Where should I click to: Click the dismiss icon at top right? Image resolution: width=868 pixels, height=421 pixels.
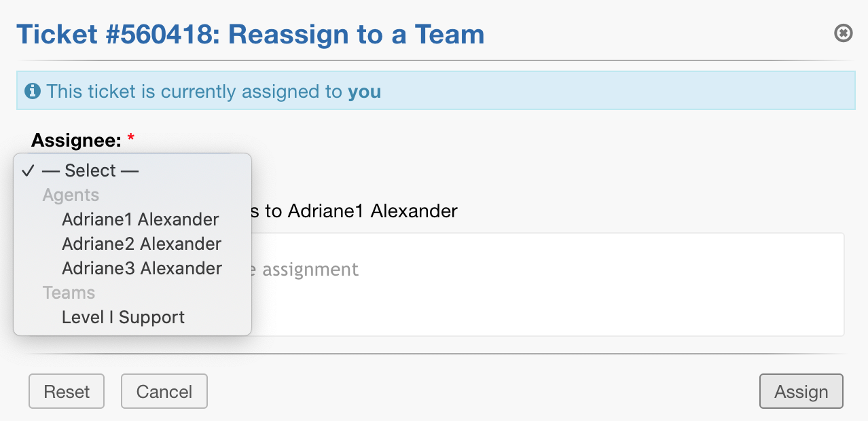[x=843, y=33]
